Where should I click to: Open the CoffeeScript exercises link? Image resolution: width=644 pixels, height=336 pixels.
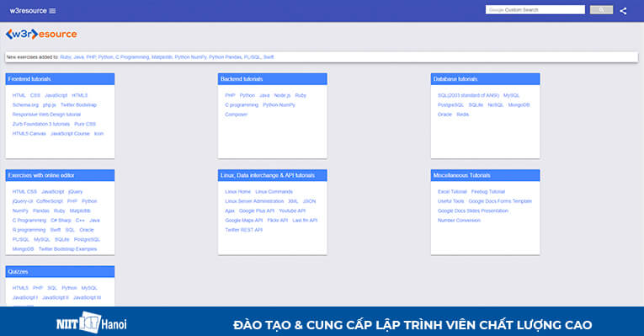pyautogui.click(x=50, y=201)
